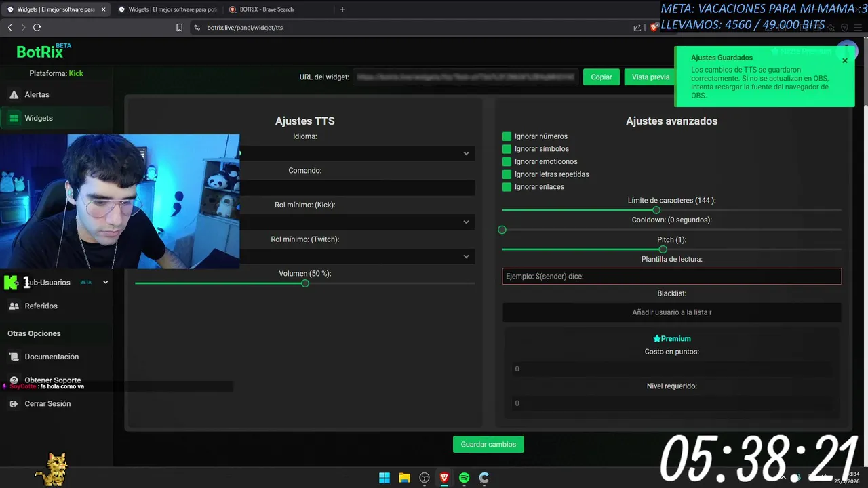The width and height of the screenshot is (868, 488).
Task: Open the share icon in address bar
Action: [x=637, y=28]
